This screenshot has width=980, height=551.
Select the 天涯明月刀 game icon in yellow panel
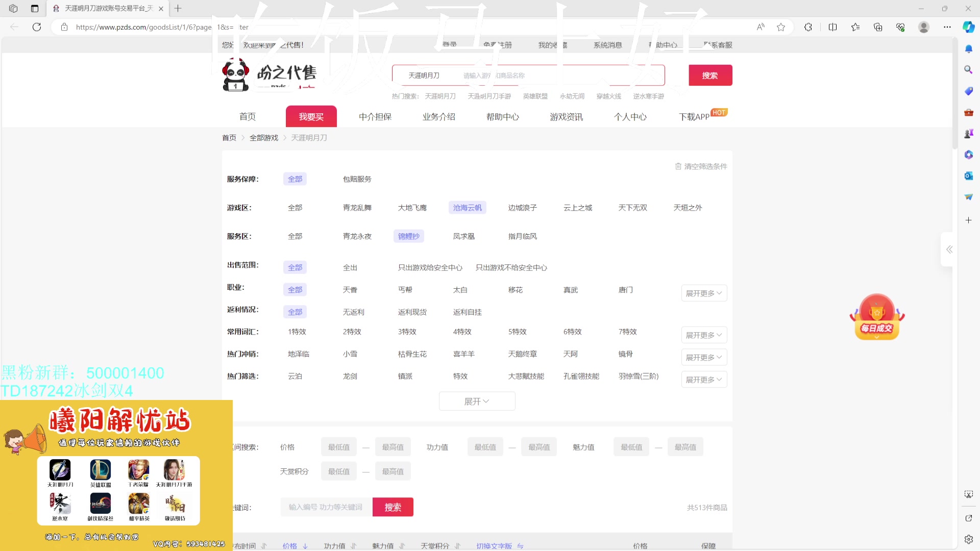tap(60, 470)
